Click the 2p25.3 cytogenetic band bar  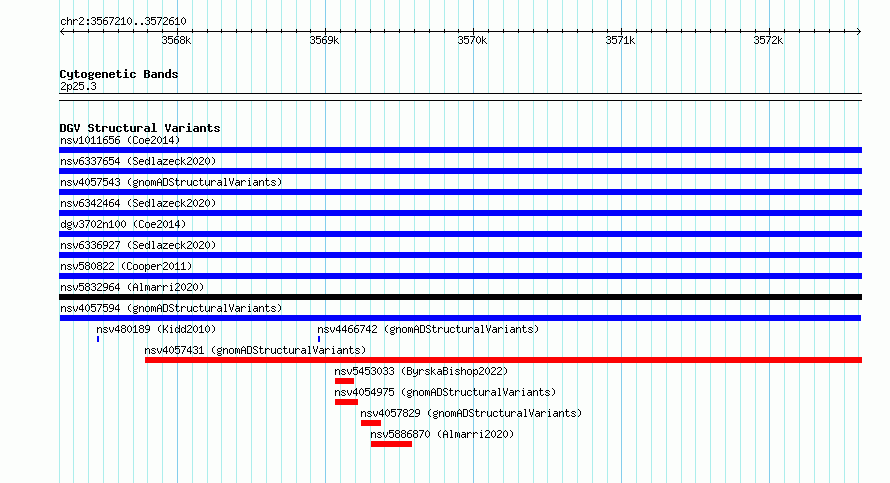point(460,97)
